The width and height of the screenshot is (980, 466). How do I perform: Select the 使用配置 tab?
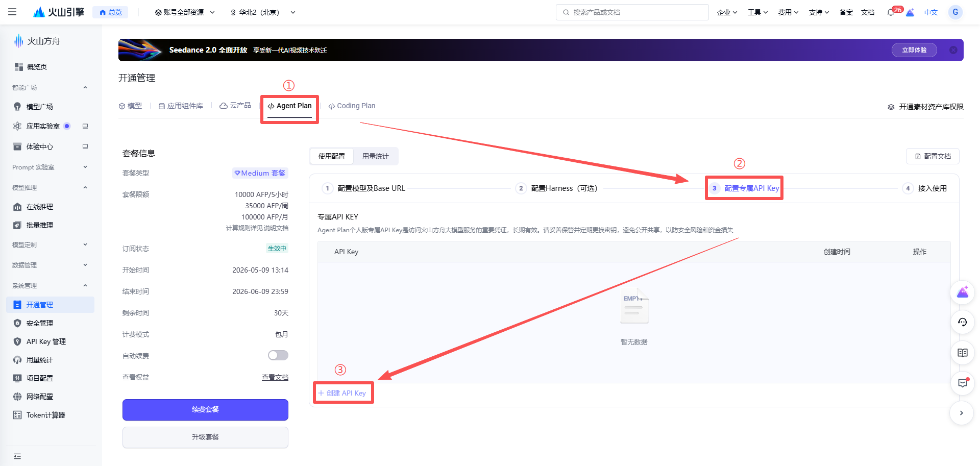(332, 156)
